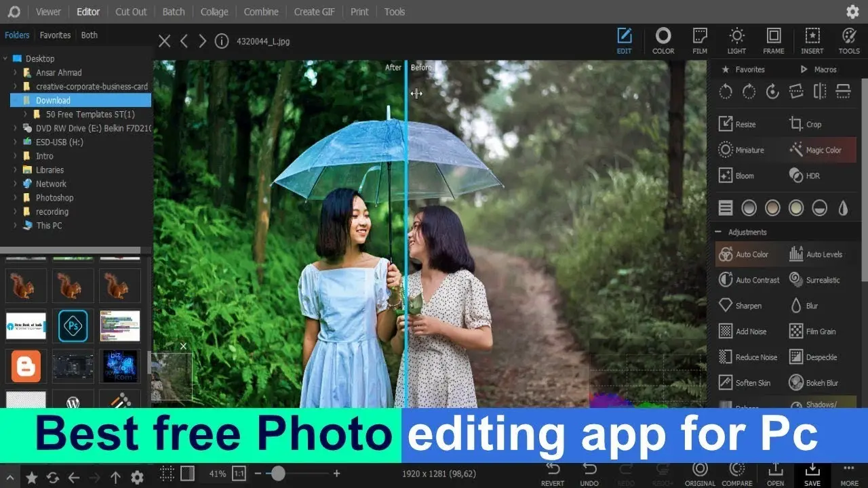
Task: Click the Save button
Action: pos(812,473)
